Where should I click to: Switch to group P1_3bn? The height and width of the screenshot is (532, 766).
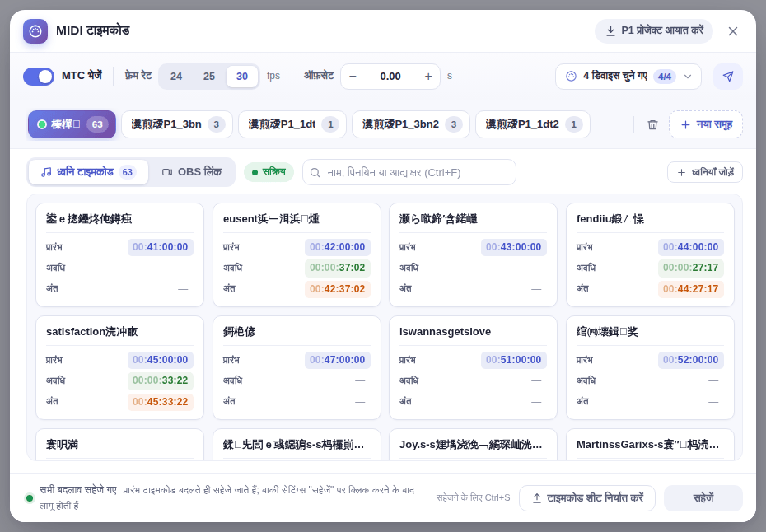tap(177, 124)
